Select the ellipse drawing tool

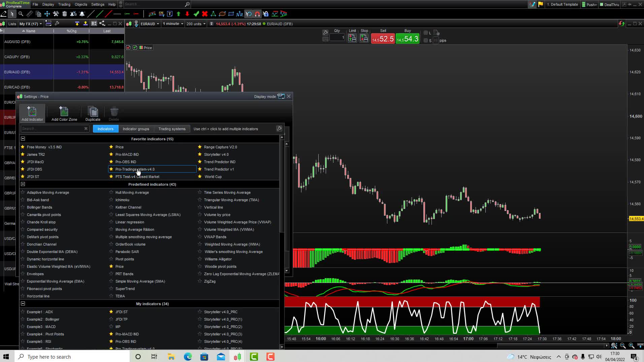point(222,14)
